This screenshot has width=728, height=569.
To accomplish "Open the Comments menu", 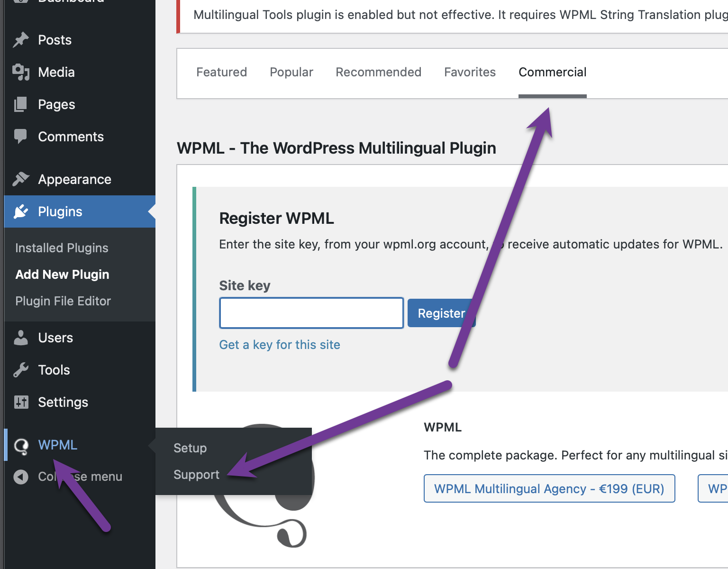I will [x=80, y=137].
